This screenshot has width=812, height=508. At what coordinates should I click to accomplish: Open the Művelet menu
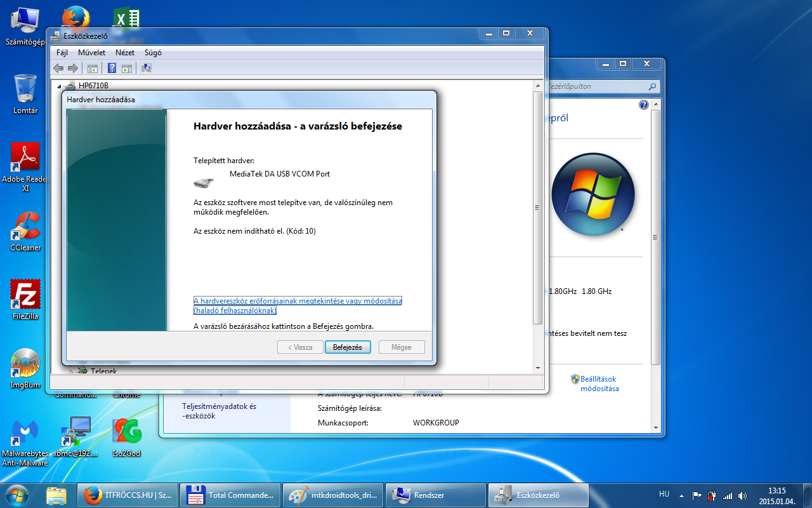tap(91, 53)
